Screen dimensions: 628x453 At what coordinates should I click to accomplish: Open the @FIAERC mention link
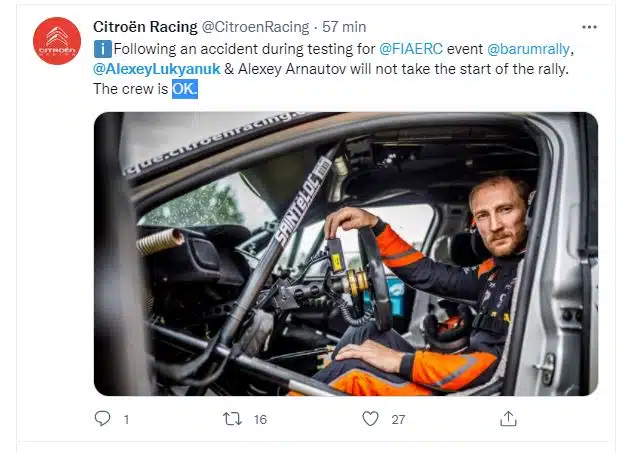pyautogui.click(x=411, y=49)
